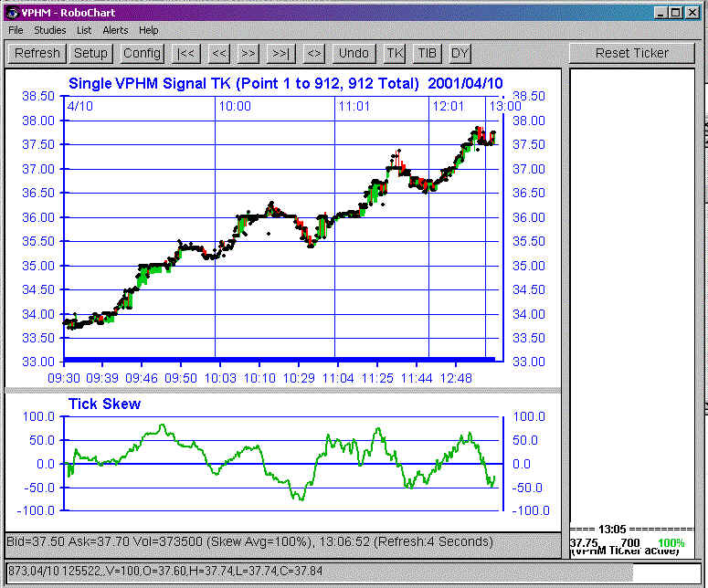Viewport: 708px width, 588px height.
Task: Click the 11:25 x-axis time label
Action: point(377,378)
